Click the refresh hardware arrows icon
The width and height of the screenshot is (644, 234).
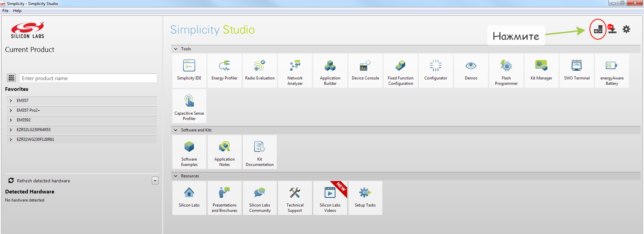click(11, 180)
